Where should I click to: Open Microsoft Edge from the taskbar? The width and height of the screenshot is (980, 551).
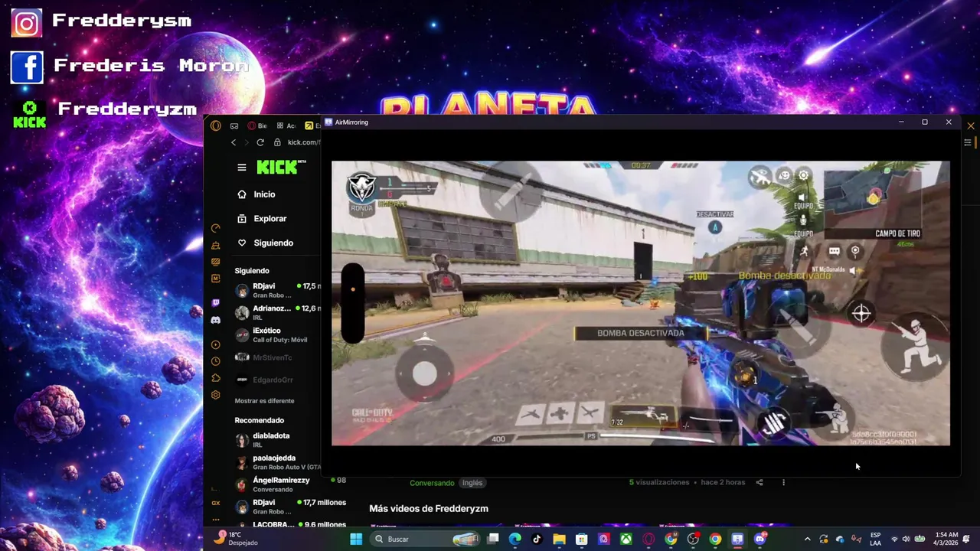click(514, 539)
